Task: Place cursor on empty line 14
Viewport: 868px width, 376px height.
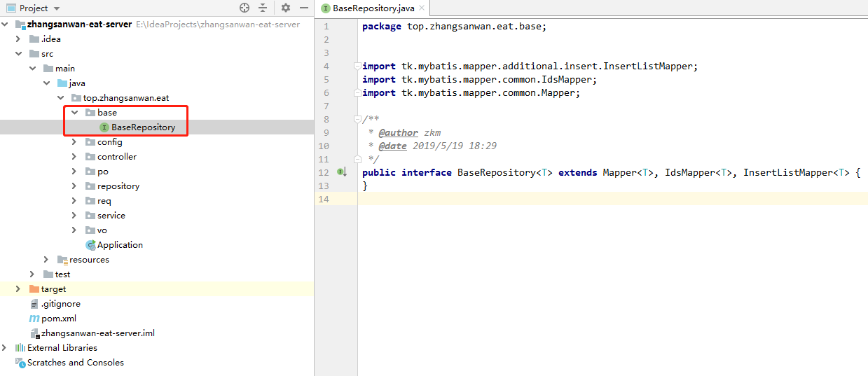Action: point(613,199)
